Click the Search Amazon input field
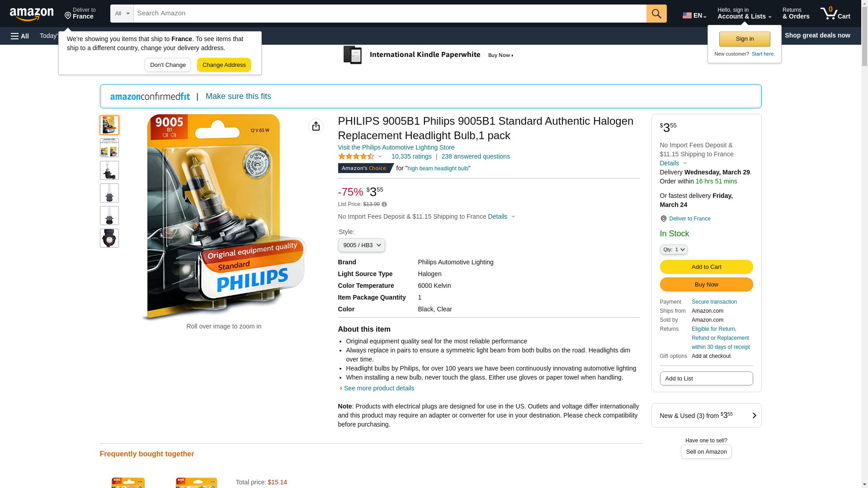Image resolution: width=868 pixels, height=488 pixels. coord(390,14)
